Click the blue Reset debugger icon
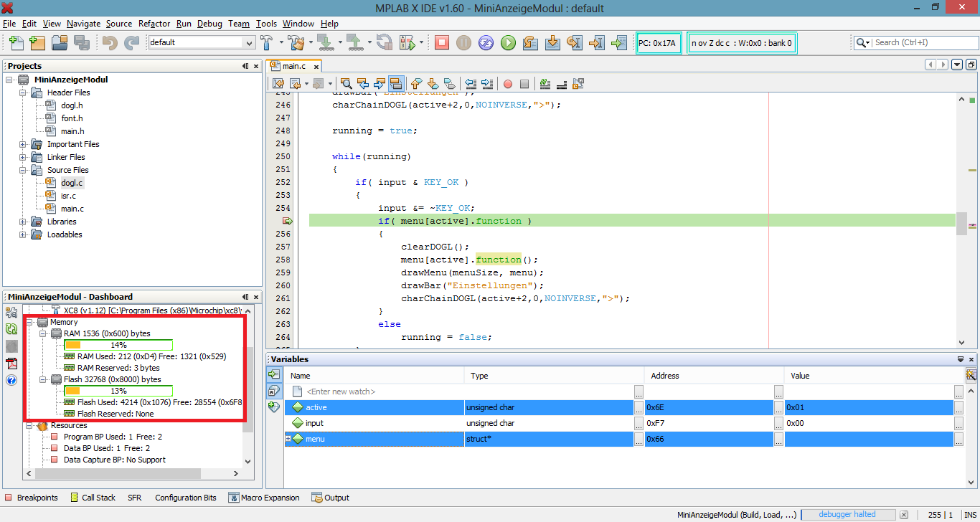Viewport: 980px width, 522px height. coord(486,42)
